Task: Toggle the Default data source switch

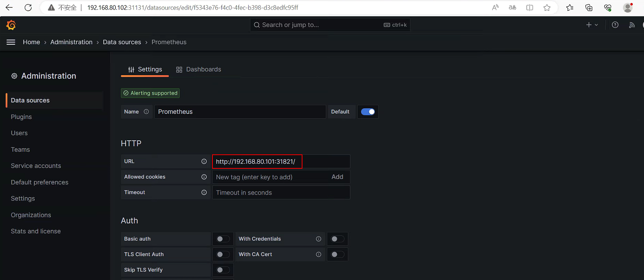Action: pos(368,112)
